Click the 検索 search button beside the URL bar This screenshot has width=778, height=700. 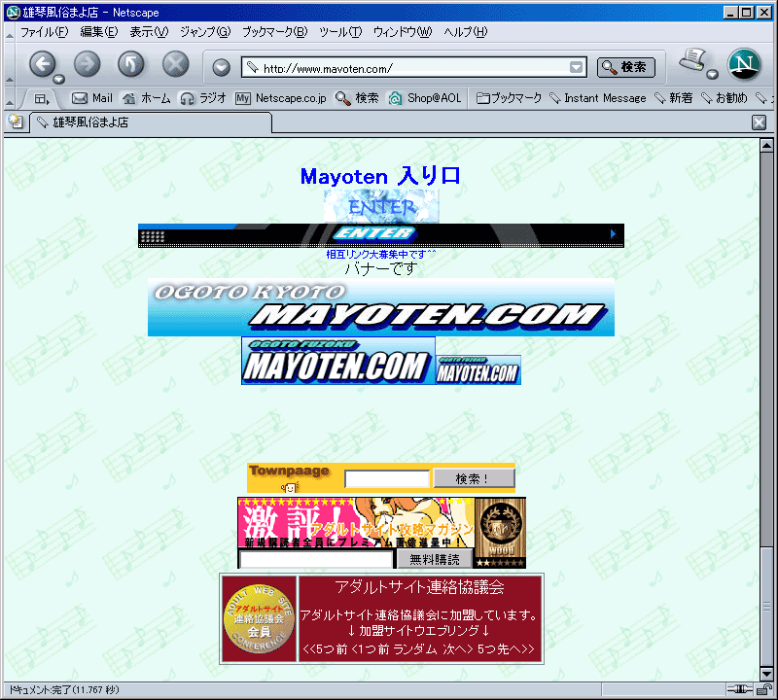[x=626, y=67]
